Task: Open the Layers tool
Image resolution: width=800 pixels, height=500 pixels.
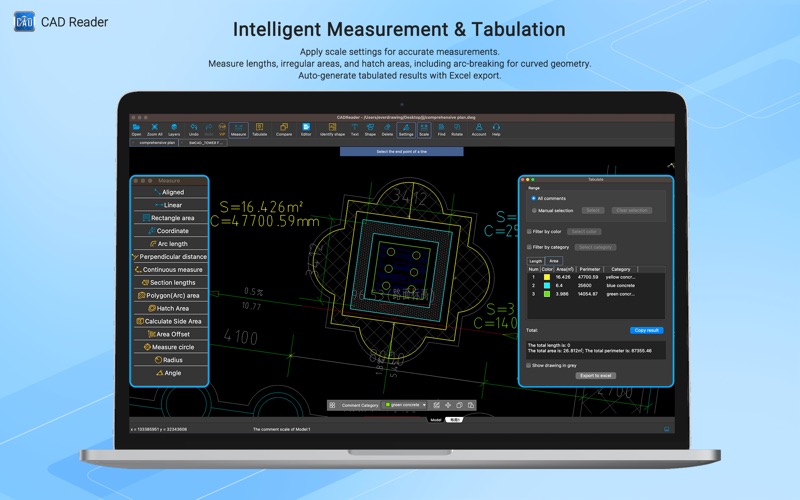Action: (174, 130)
